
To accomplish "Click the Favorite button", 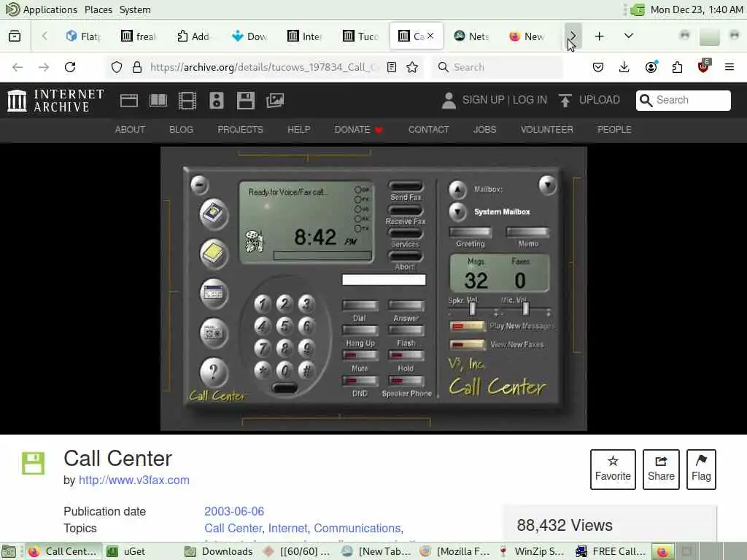I will coord(613,470).
